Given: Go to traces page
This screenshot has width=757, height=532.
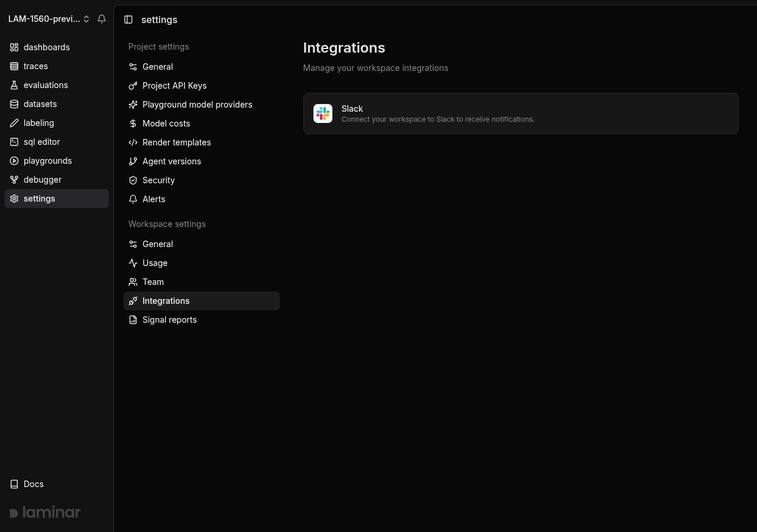Looking at the screenshot, I should click(x=57, y=66).
